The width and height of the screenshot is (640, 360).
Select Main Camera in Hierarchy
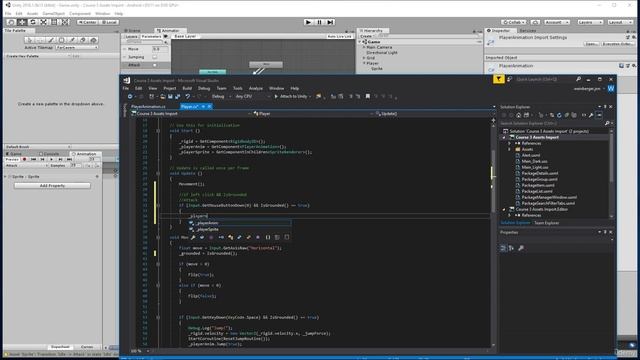point(379,47)
